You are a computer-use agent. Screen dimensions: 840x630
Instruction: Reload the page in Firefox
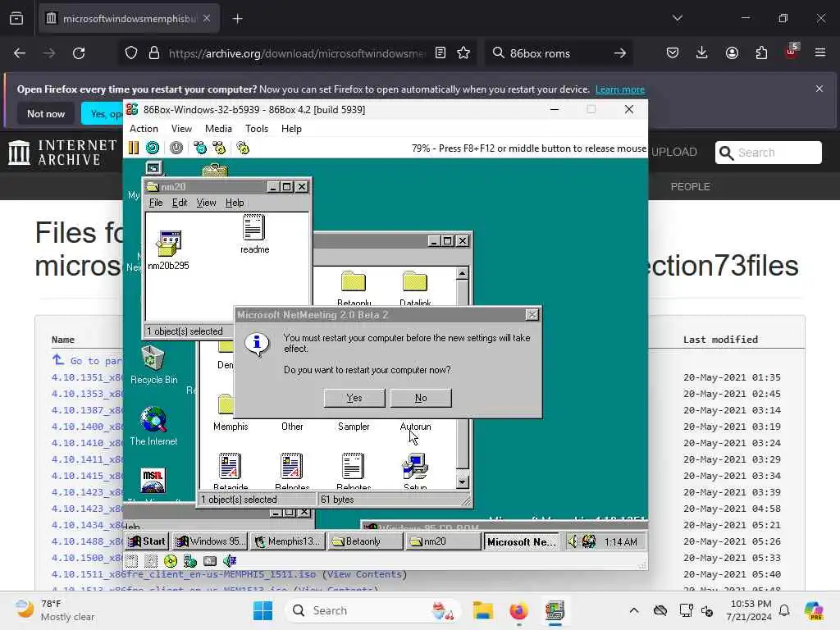point(79,53)
